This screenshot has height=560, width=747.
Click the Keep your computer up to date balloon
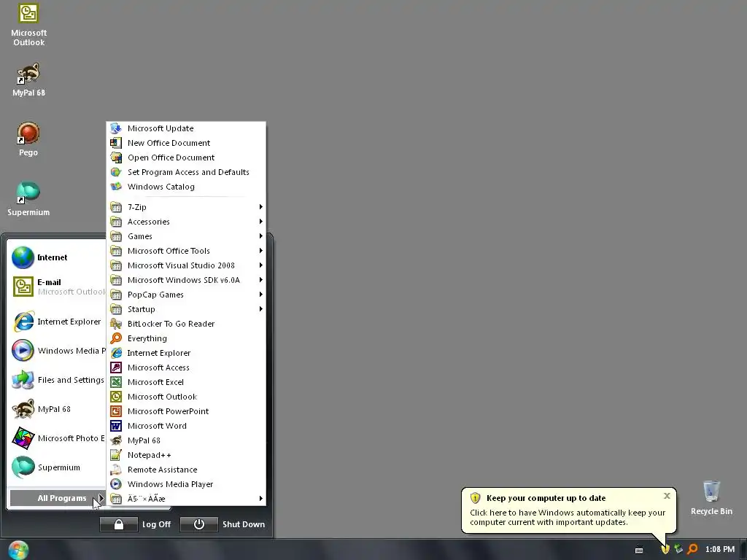(568, 510)
